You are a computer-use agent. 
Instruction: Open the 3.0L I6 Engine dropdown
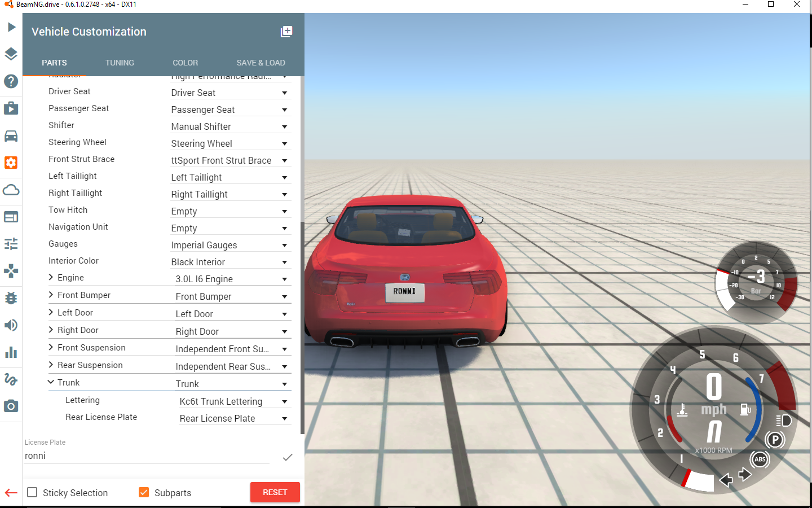point(233,279)
